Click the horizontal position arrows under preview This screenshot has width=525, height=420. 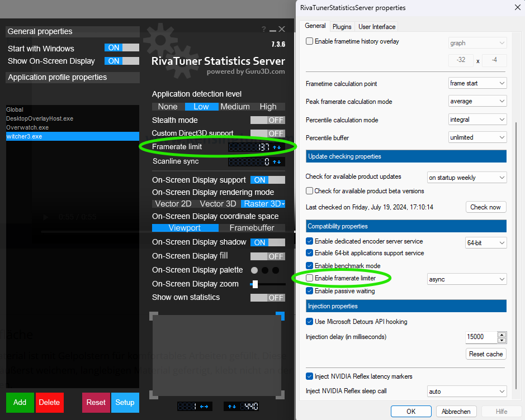click(204, 407)
